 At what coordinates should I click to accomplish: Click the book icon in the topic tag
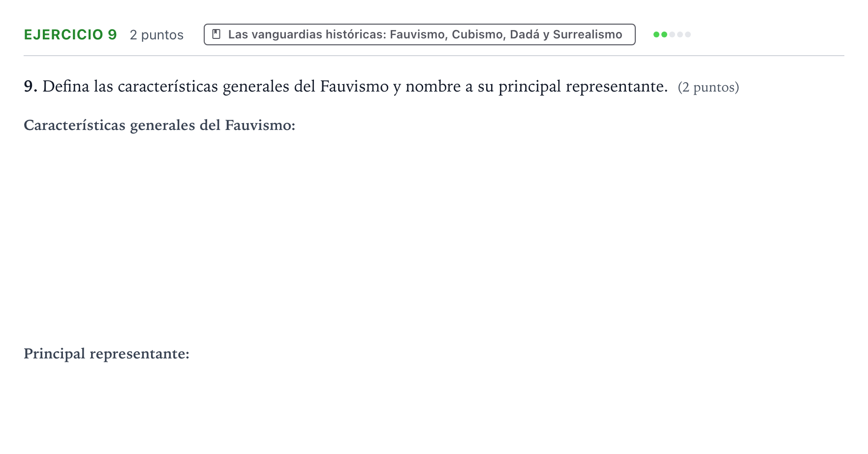click(x=216, y=34)
